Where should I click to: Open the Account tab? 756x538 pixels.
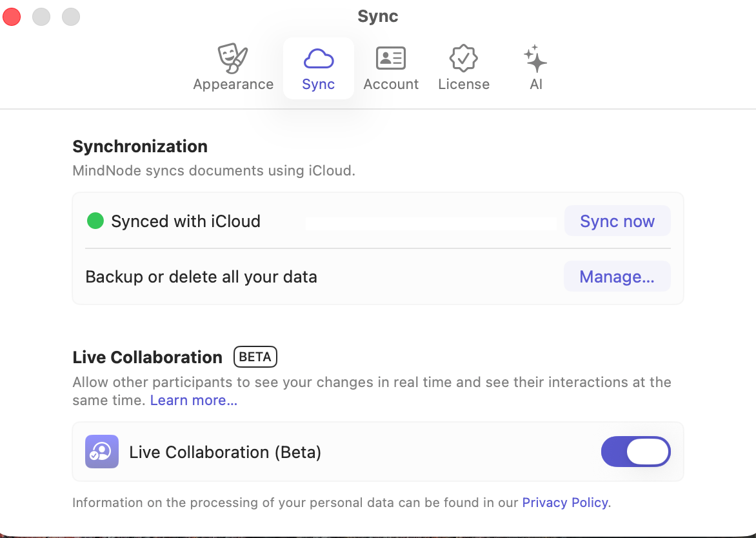391,68
